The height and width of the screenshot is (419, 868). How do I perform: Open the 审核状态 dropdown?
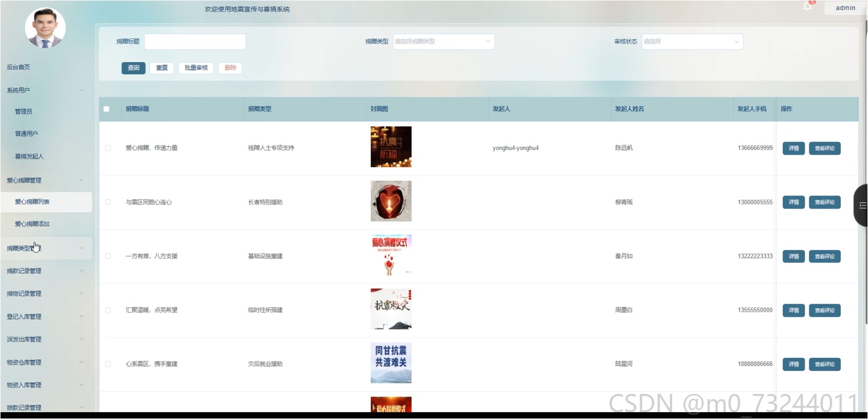[692, 42]
